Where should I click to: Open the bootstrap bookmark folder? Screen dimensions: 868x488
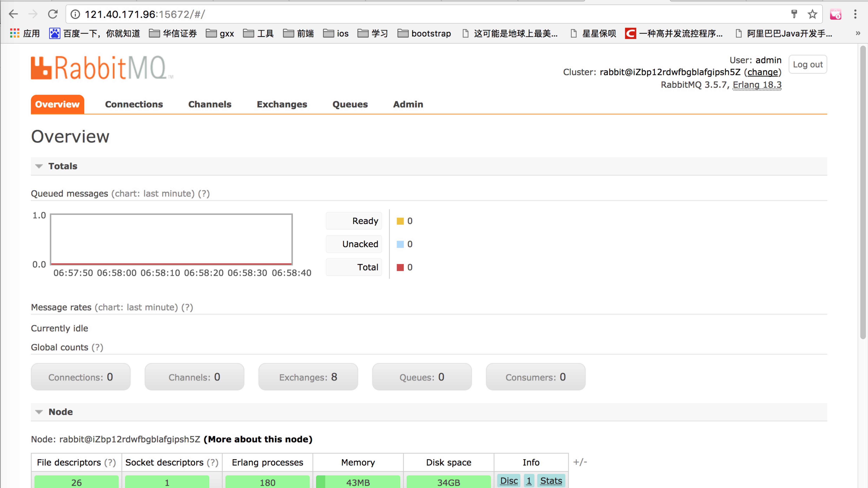point(424,33)
